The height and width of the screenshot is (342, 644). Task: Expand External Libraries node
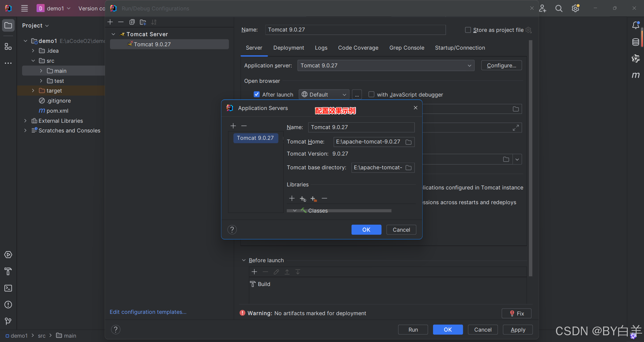25,121
